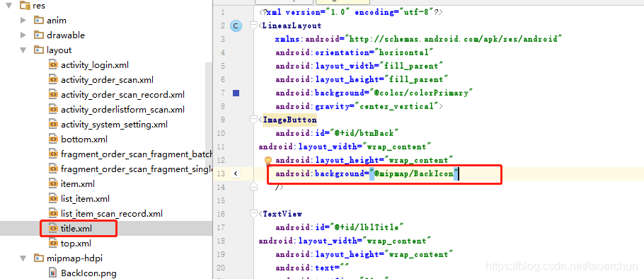
Task: Click title.xml file icon
Action: (x=53, y=229)
